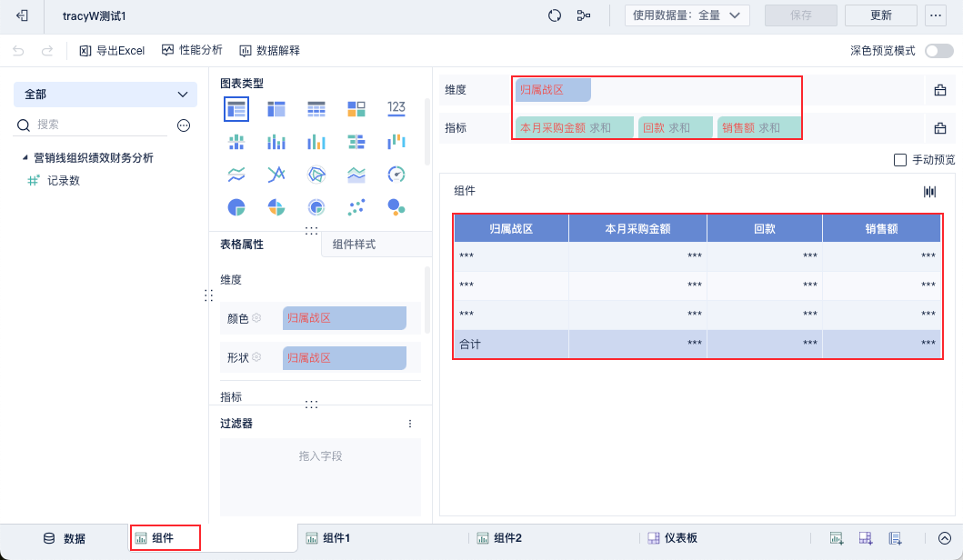Enable the 手动预览 checkbox
This screenshot has height=560, width=963.
(899, 160)
